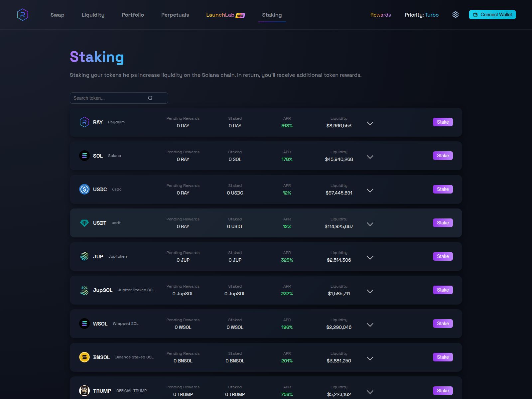
Task: Change the Priority: Turbo setting
Action: (x=422, y=15)
